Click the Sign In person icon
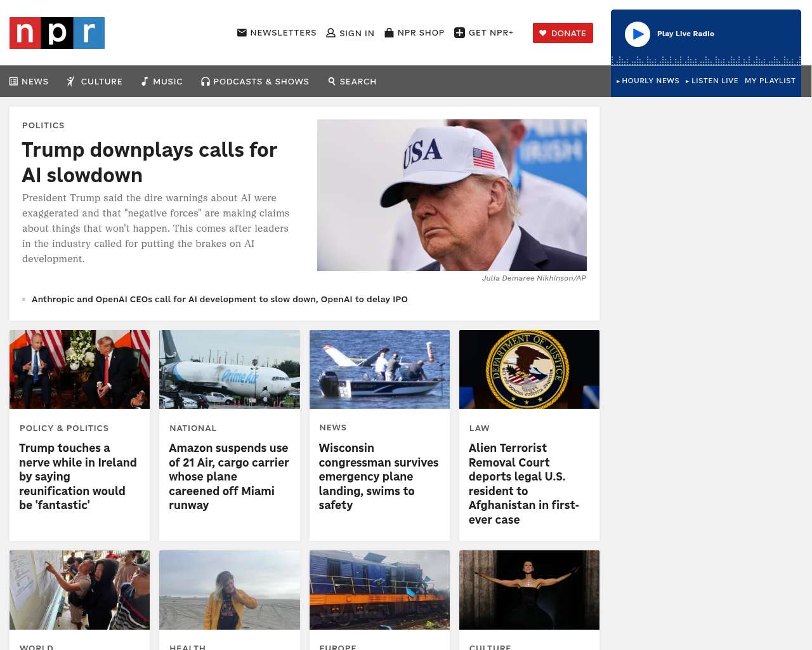Viewport: 812px width, 650px height. (331, 33)
